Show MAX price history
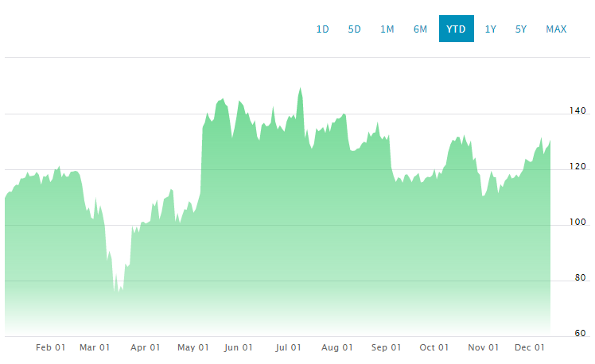Viewport: 595px width, 364px height. point(556,29)
